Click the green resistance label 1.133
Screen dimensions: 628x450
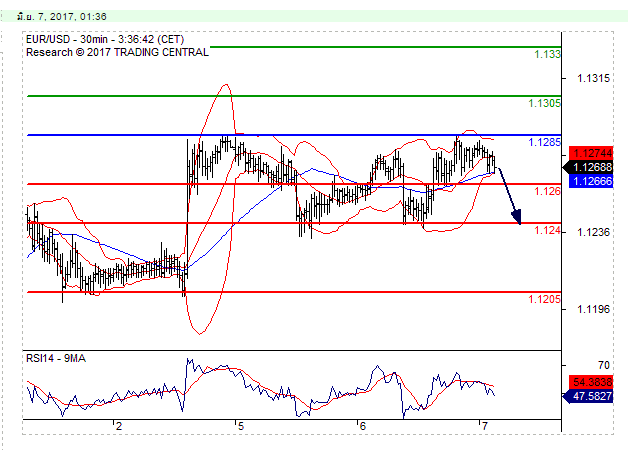(x=547, y=54)
